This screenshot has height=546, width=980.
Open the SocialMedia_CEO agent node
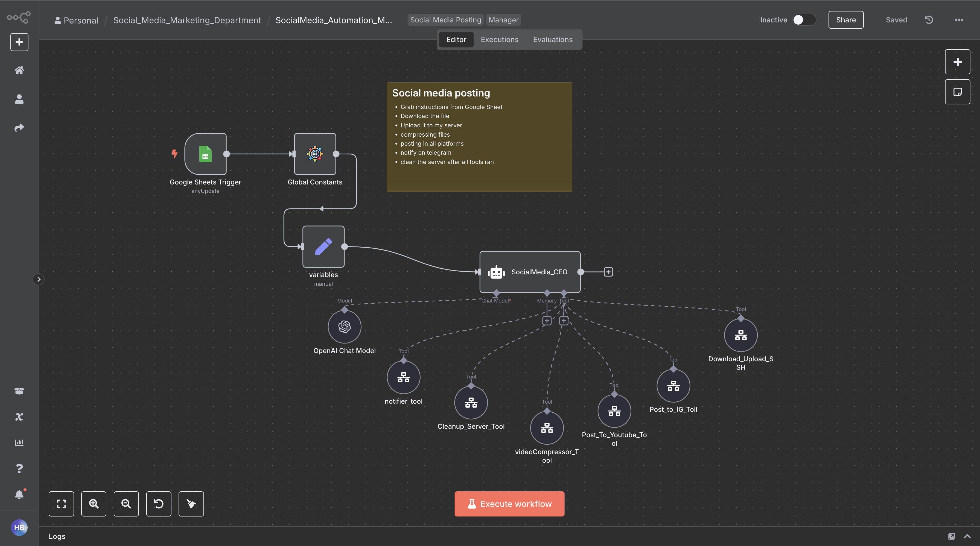pos(530,272)
